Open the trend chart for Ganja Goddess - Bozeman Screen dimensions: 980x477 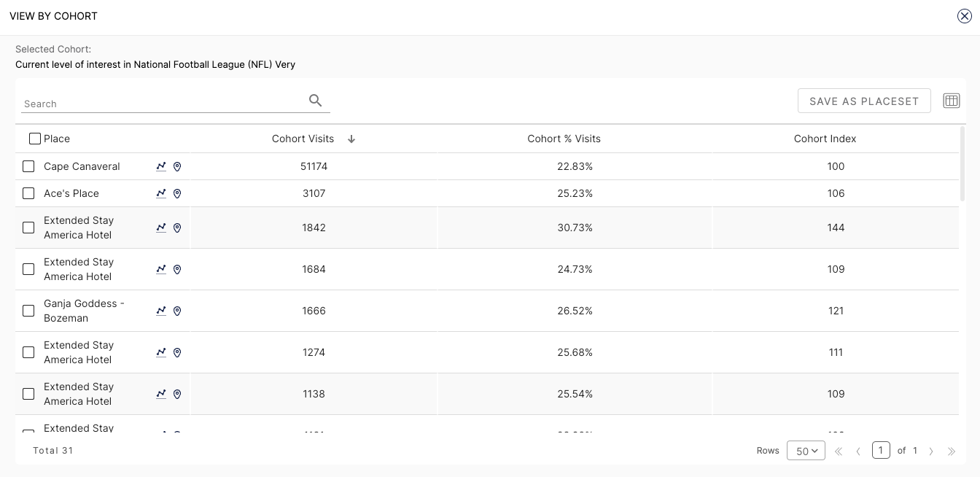coord(161,311)
